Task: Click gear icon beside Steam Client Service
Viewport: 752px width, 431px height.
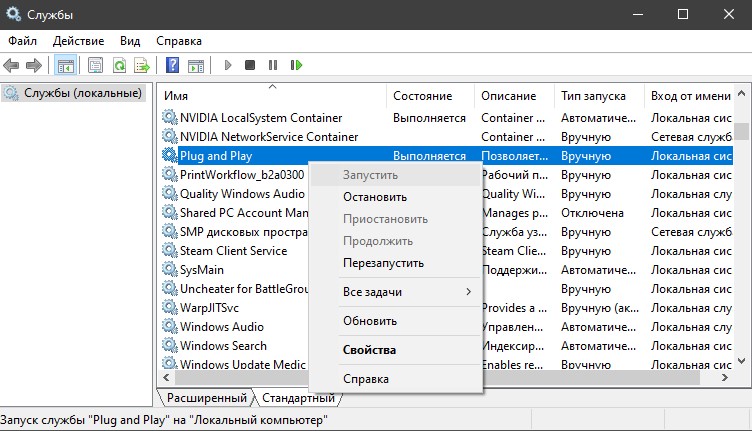Action: coord(169,250)
